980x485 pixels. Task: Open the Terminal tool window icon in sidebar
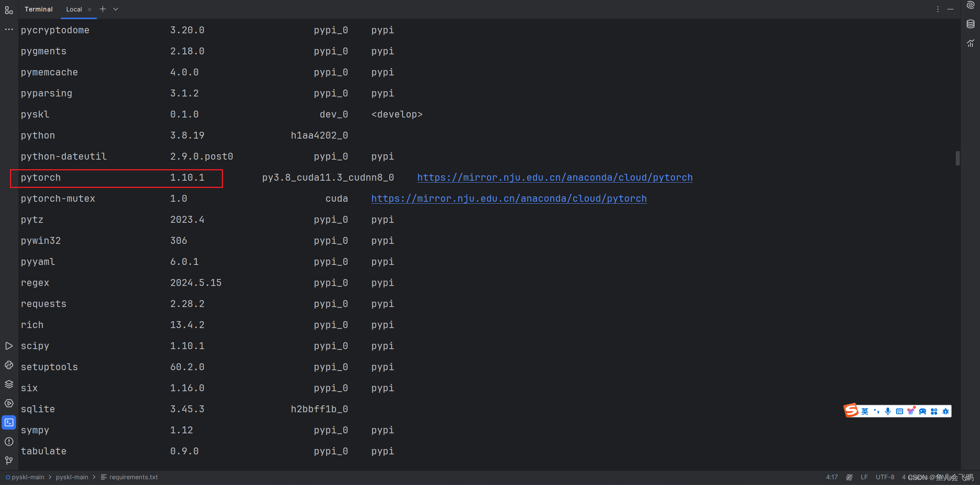point(9,421)
